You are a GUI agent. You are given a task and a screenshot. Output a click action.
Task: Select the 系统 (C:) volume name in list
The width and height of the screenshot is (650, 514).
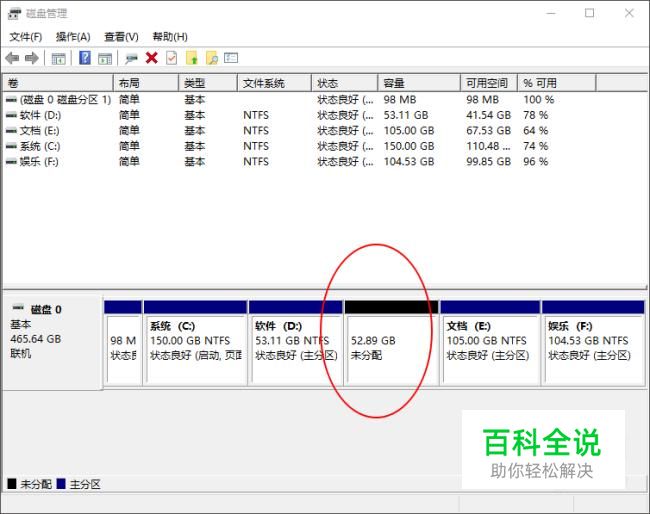[40, 146]
